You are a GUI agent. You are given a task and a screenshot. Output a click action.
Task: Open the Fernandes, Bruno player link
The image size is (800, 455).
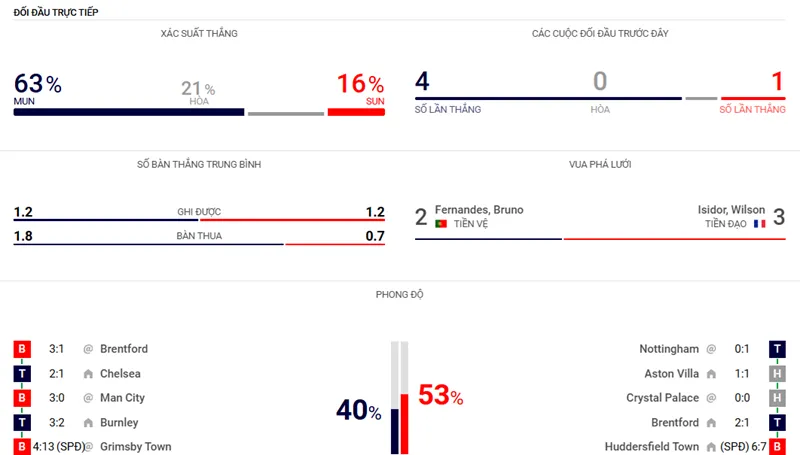(479, 210)
